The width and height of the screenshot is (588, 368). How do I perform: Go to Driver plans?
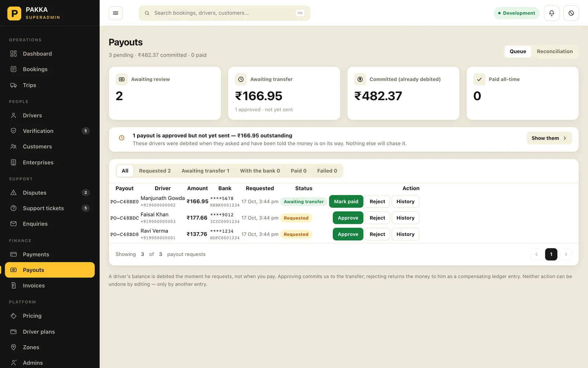tap(50, 332)
